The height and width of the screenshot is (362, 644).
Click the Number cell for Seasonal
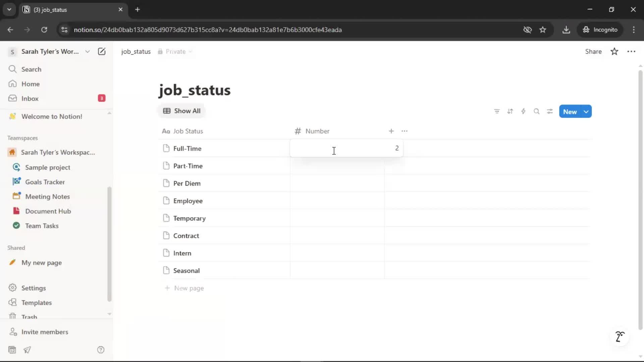click(337, 270)
